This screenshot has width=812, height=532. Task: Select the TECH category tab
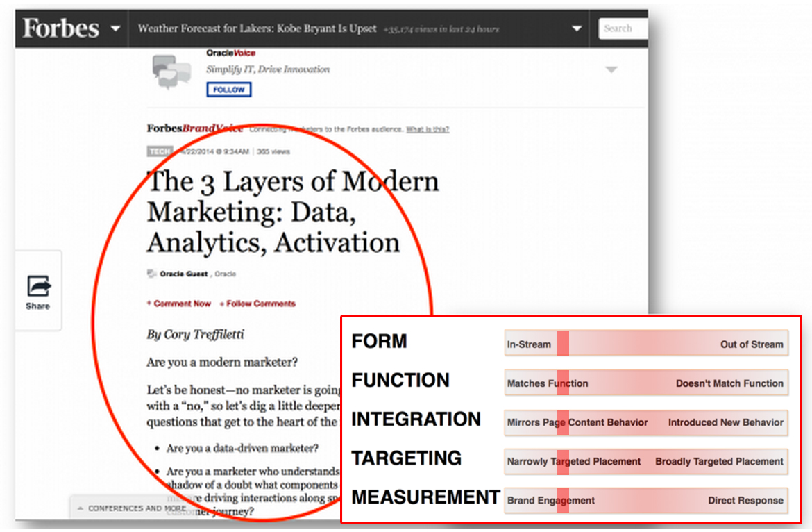(160, 151)
